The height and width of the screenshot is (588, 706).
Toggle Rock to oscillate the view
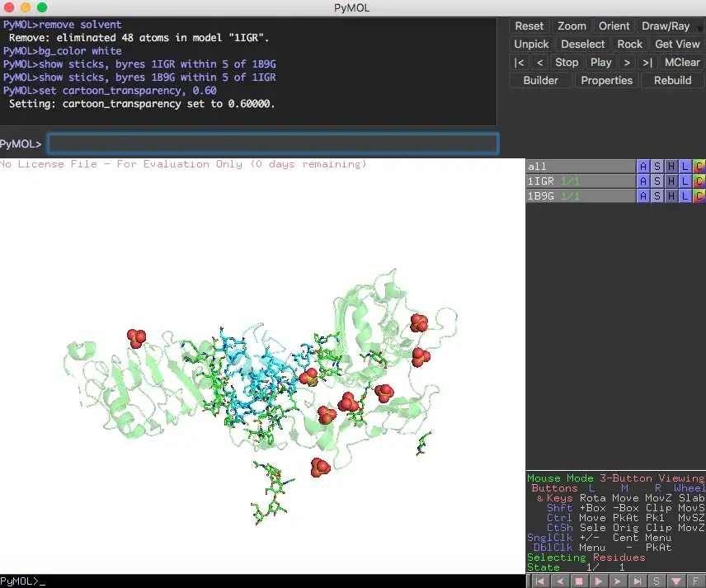coord(630,44)
